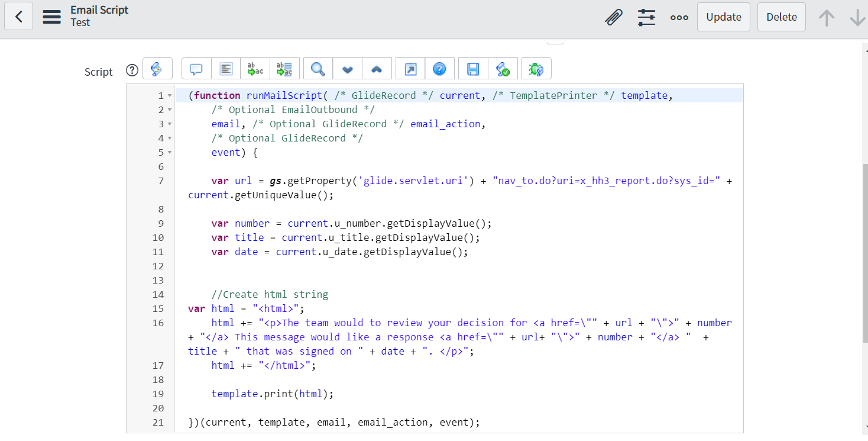Viewport: 868px width, 441px height.
Task: Toggle full screen script editor icon
Action: point(410,69)
